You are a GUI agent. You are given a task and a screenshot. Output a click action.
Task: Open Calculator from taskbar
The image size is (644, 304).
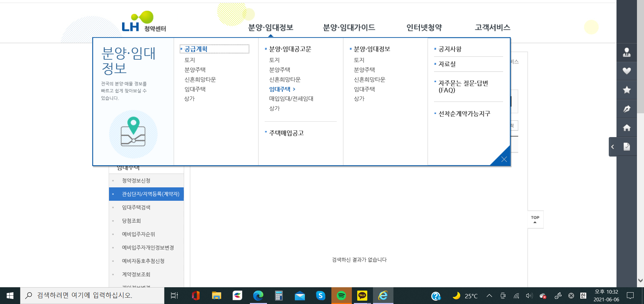click(x=279, y=296)
